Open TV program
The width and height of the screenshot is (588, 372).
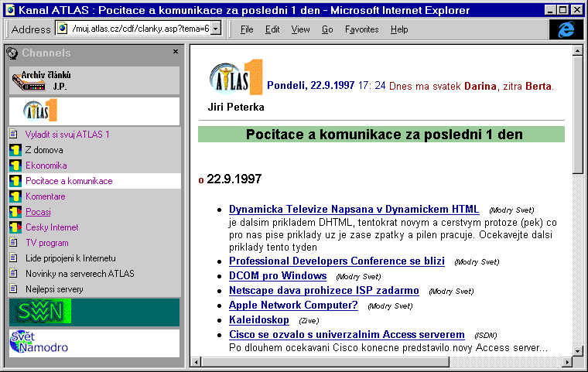coord(47,243)
